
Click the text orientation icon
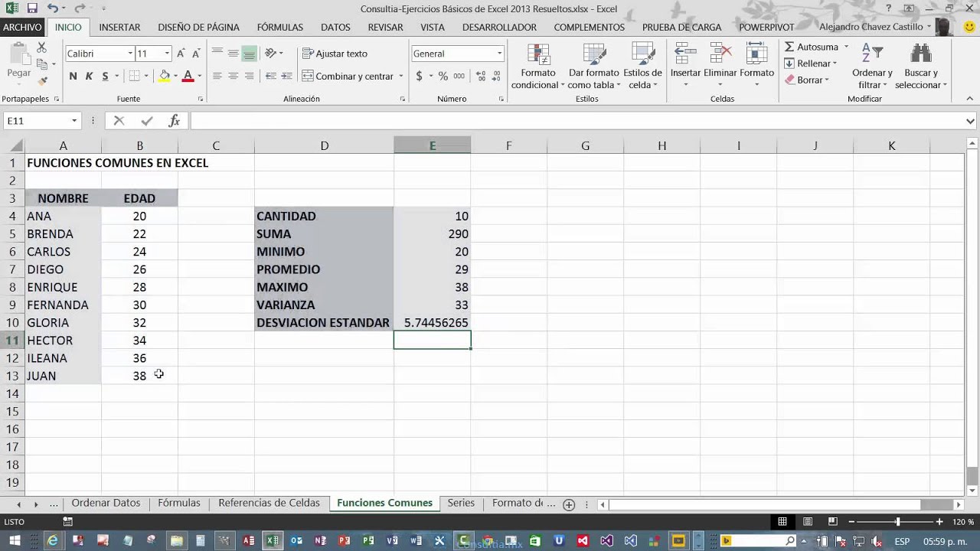(270, 54)
